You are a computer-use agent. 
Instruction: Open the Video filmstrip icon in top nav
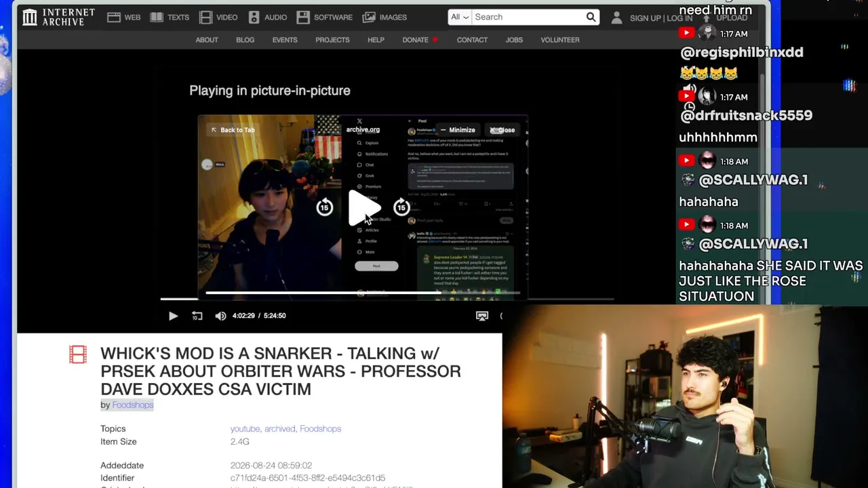[x=205, y=17]
